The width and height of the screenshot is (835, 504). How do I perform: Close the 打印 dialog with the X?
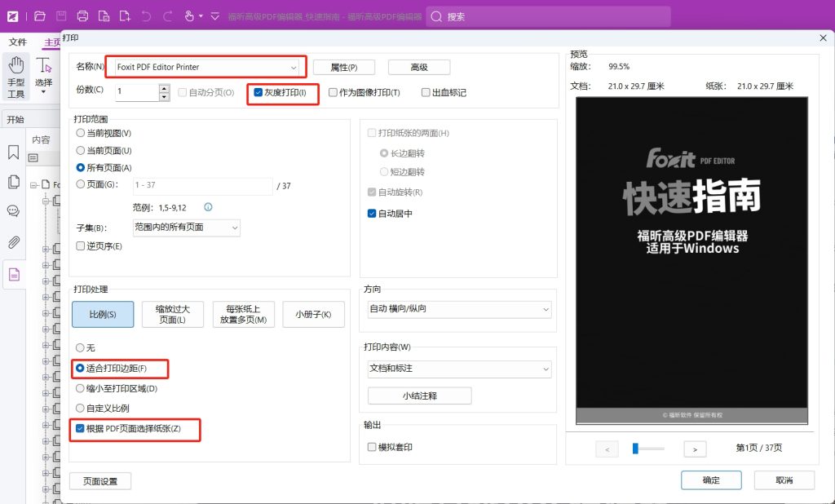click(823, 38)
